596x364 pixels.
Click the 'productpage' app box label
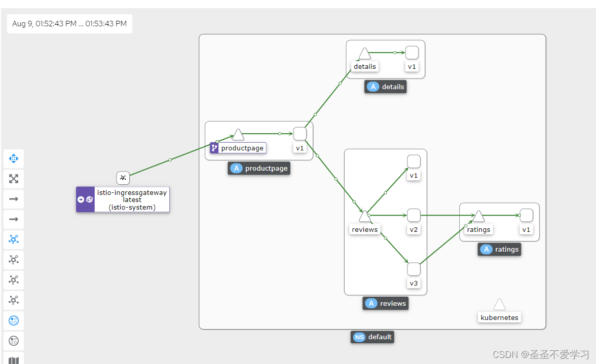point(259,168)
